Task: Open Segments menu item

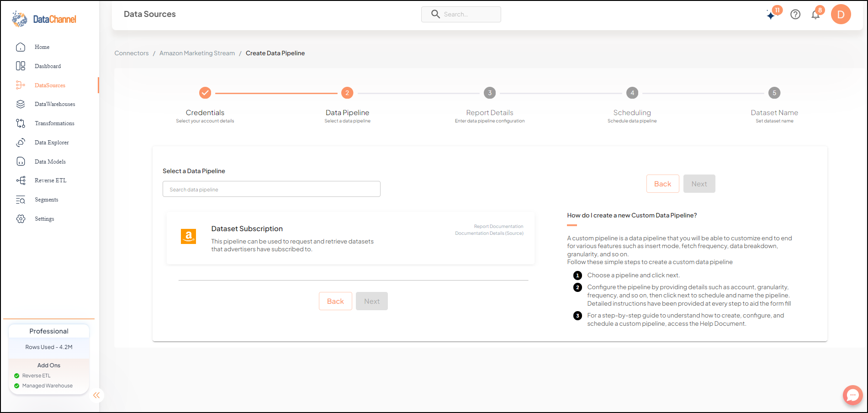Action: tap(46, 200)
